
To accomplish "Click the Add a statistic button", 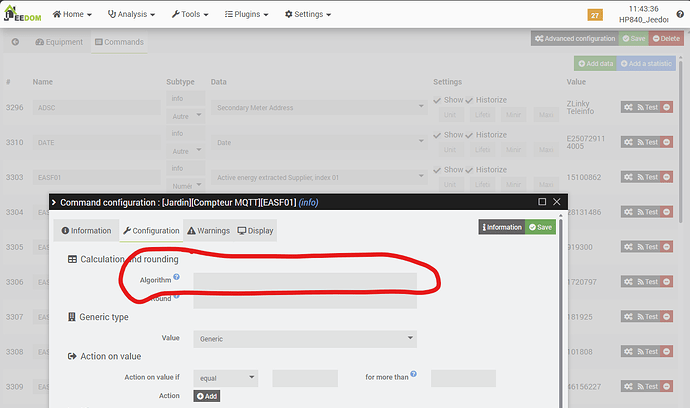I will click(646, 63).
